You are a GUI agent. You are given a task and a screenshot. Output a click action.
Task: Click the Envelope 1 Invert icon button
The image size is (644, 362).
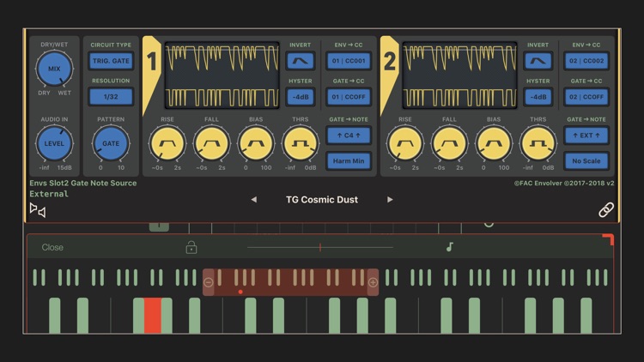point(301,61)
